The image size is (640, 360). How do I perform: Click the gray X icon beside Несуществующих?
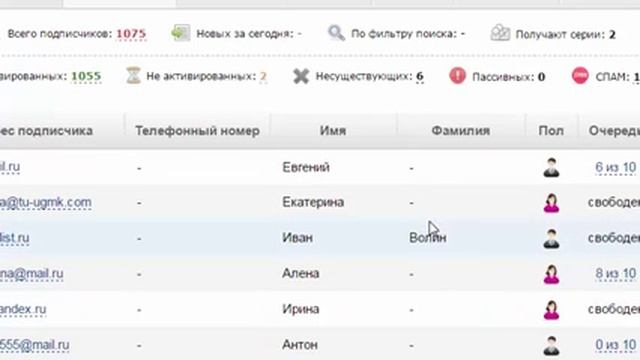[301, 76]
